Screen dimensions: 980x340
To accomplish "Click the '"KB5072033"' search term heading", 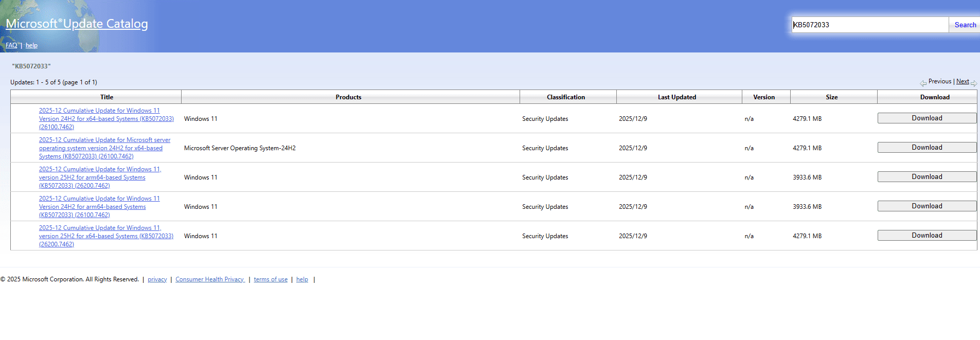I will click(x=31, y=66).
